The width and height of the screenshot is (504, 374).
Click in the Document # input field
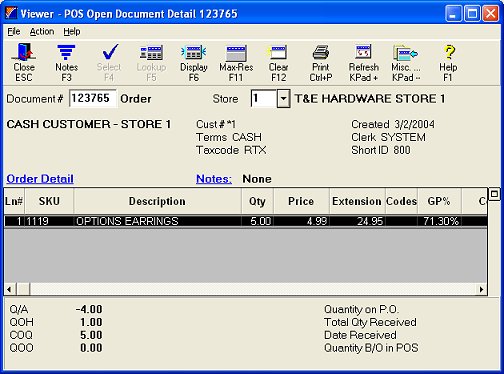[x=93, y=98]
